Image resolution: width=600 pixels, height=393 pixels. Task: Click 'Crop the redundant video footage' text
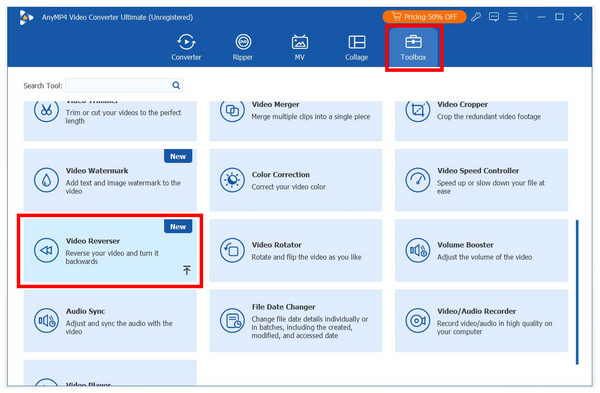[x=489, y=117]
